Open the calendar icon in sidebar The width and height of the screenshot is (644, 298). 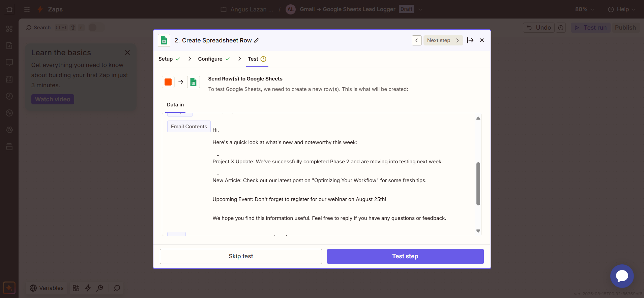coord(9,79)
